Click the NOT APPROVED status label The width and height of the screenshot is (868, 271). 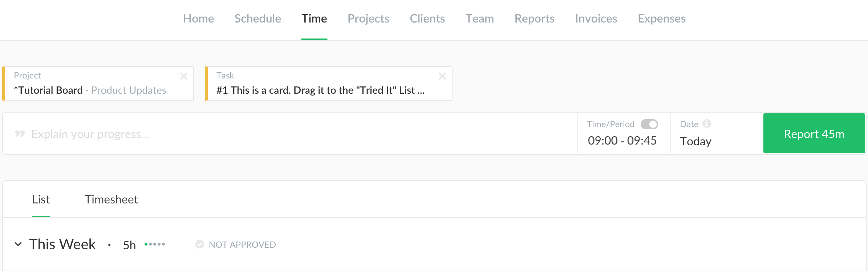242,245
